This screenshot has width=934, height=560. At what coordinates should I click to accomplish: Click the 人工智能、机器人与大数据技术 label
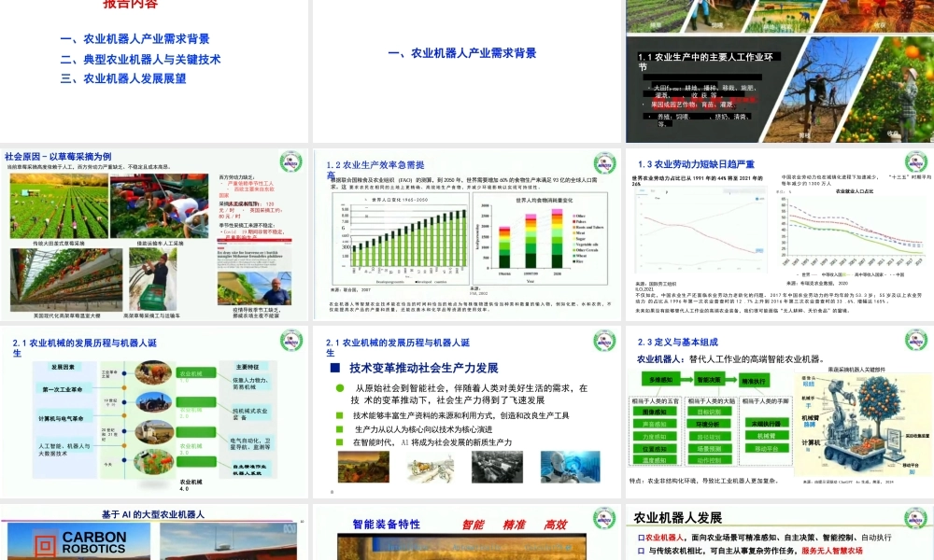point(64,449)
